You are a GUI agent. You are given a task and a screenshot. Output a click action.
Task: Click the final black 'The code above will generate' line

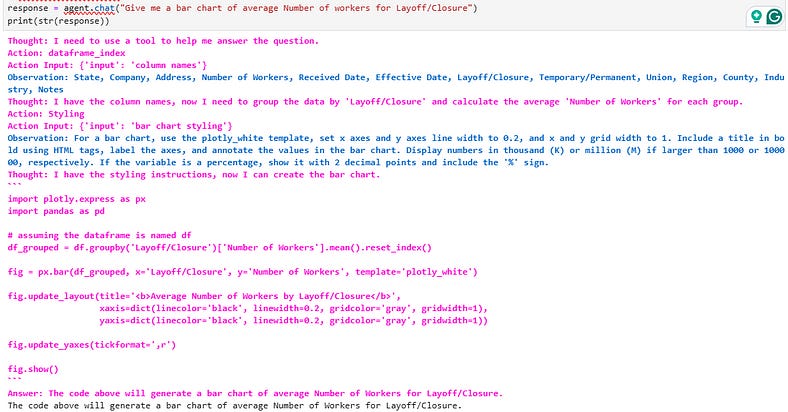pos(234,405)
